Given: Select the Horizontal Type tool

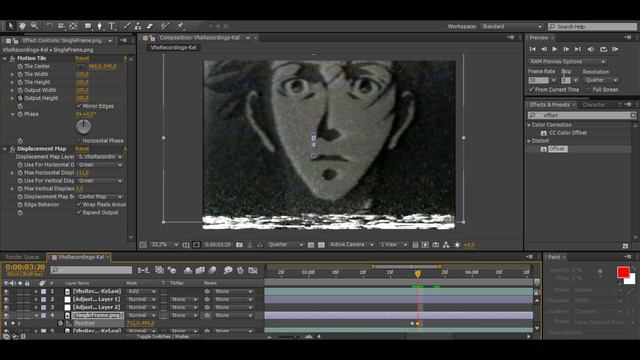Looking at the screenshot, I should click(111, 26).
